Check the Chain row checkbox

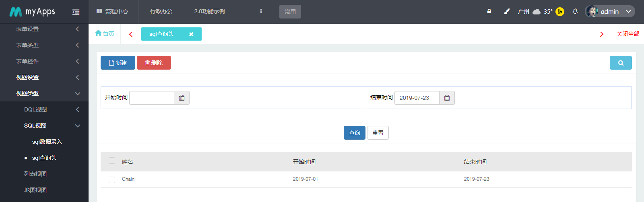coord(112,179)
